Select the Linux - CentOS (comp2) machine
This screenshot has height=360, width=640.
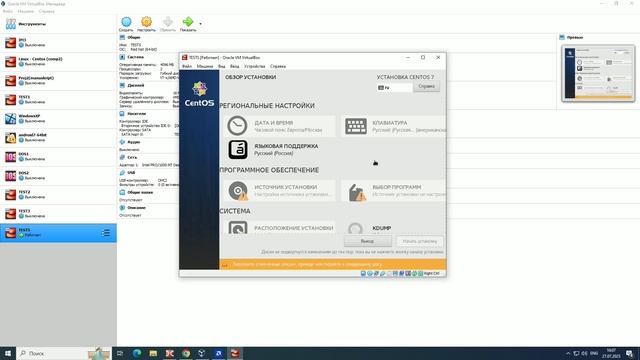click(x=58, y=62)
